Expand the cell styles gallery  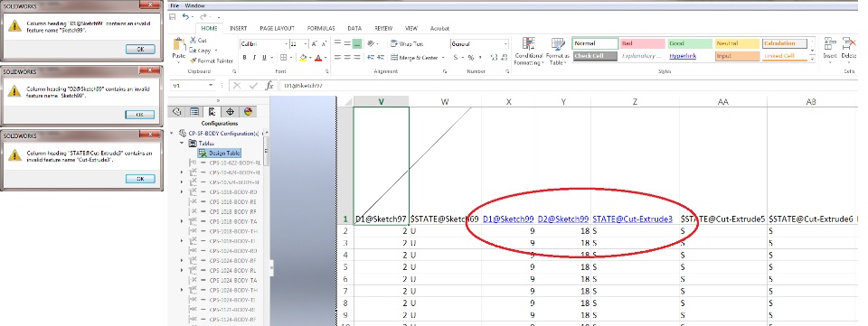click(x=812, y=58)
